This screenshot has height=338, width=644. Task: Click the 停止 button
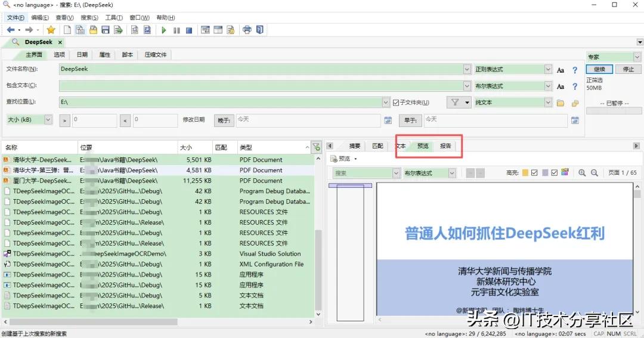(628, 69)
